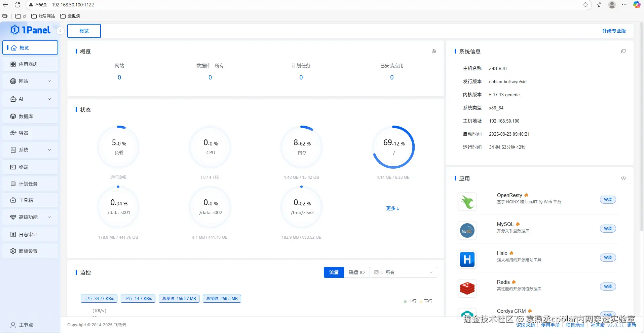The width and height of the screenshot is (644, 333).
Task: Click the 1Panel logo
Action: tap(30, 30)
